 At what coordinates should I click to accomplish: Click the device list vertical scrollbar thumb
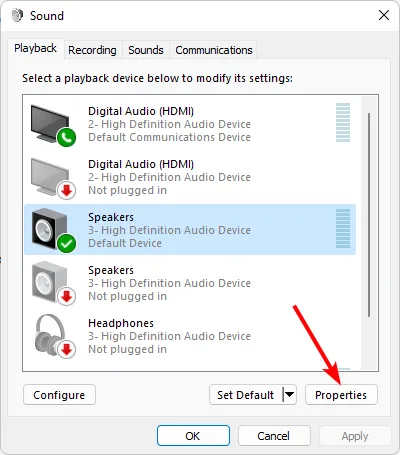pyautogui.click(x=369, y=215)
